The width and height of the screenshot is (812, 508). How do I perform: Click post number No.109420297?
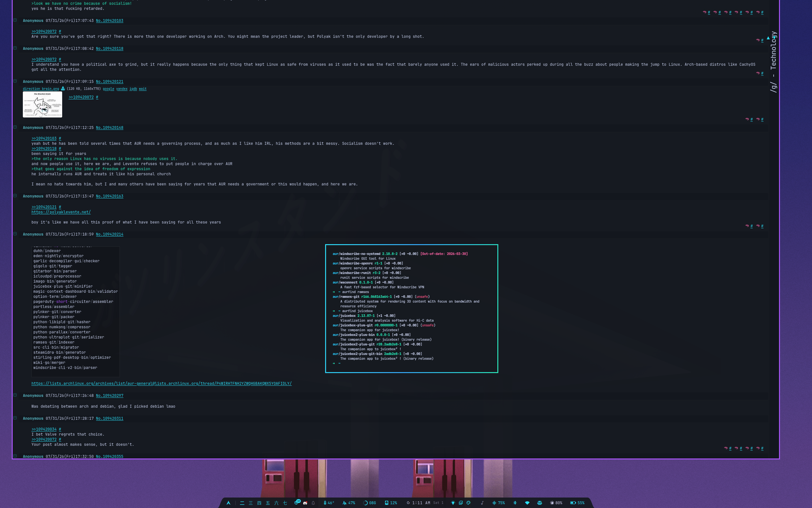tap(109, 396)
